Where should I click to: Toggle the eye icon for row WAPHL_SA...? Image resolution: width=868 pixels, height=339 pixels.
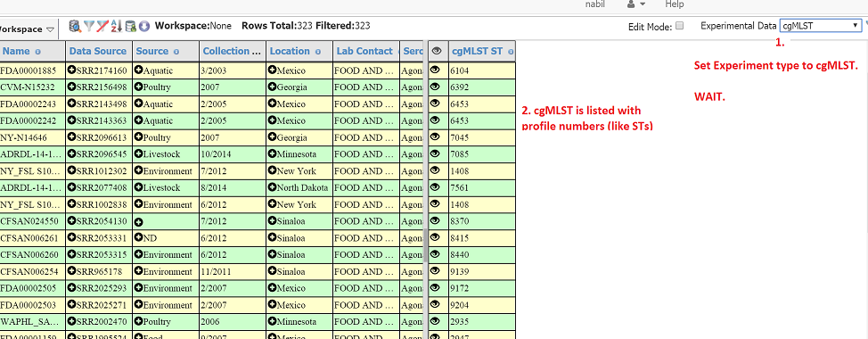point(435,322)
